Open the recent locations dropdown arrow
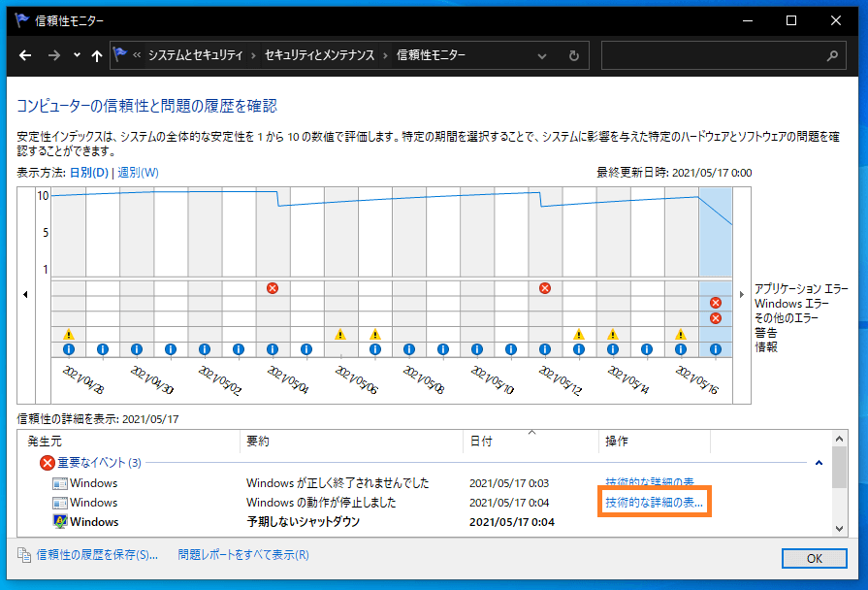The height and width of the screenshot is (590, 868). (77, 55)
